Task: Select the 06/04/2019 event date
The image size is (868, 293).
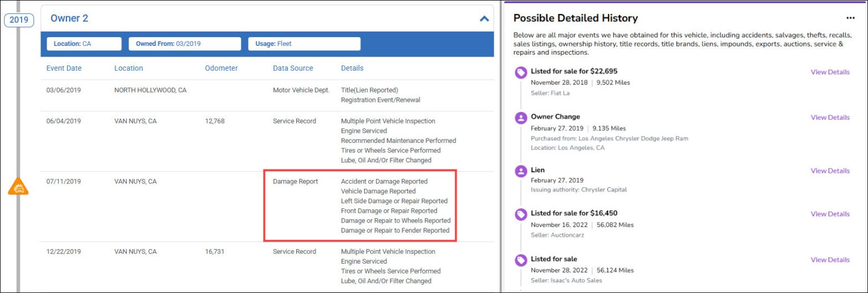Action: 64,121
